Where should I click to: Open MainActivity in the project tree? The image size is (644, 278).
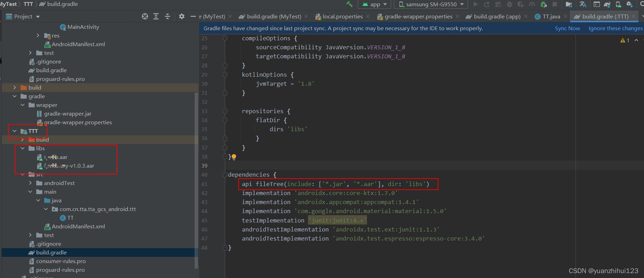pyautogui.click(x=83, y=27)
